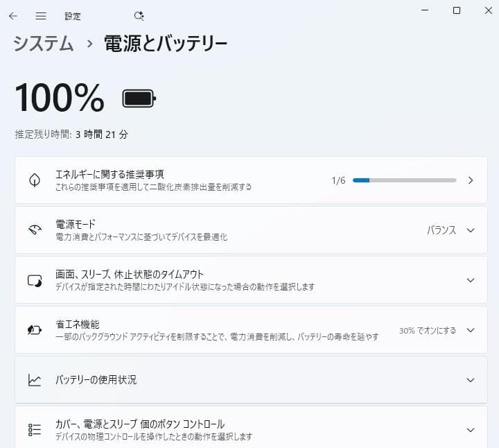Click the 電源モード label
The width and height of the screenshot is (499, 448).
coord(76,224)
